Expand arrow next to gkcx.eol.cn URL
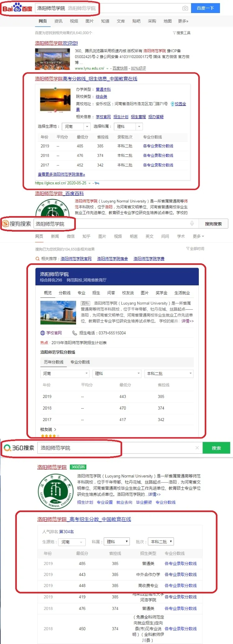 [89, 183]
